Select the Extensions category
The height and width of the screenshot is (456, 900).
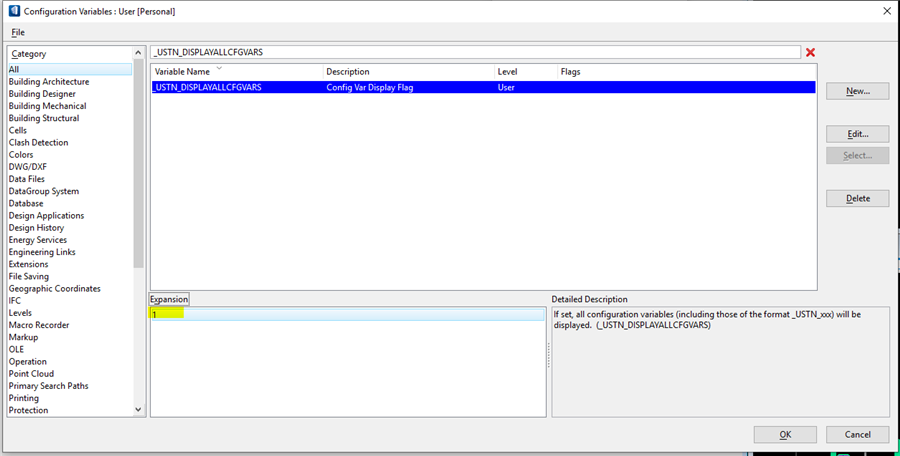[28, 264]
